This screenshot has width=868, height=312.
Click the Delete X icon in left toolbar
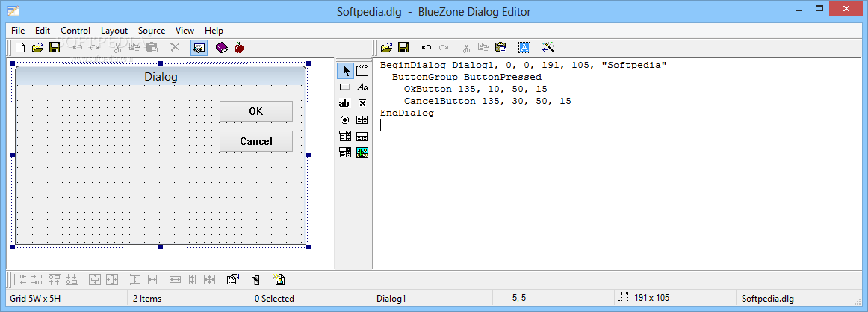(x=175, y=48)
